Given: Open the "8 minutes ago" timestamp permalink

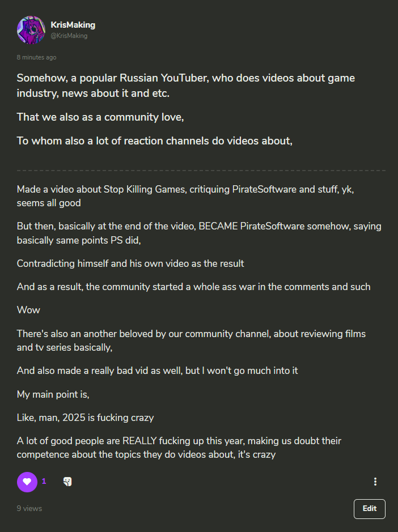Looking at the screenshot, I should click(37, 57).
